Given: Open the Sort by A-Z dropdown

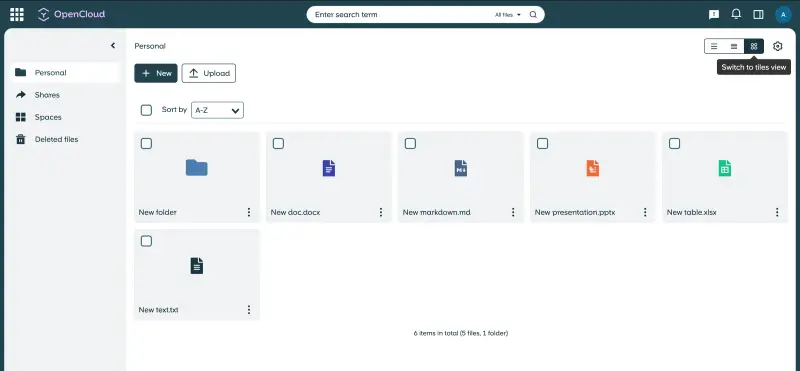Looking at the screenshot, I should (x=217, y=110).
